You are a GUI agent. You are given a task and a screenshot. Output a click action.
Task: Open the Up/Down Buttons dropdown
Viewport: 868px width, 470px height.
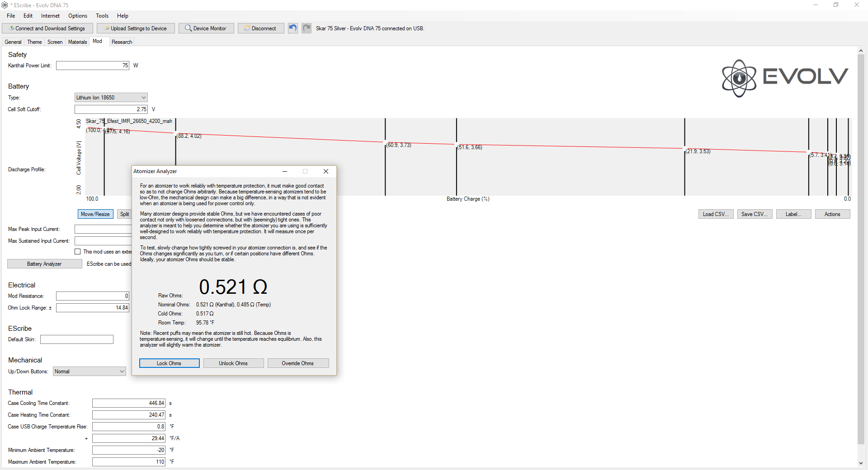pos(122,371)
